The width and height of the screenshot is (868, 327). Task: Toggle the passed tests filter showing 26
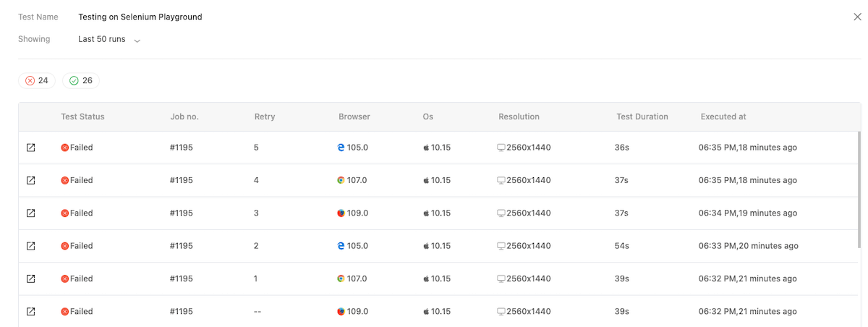click(x=81, y=81)
